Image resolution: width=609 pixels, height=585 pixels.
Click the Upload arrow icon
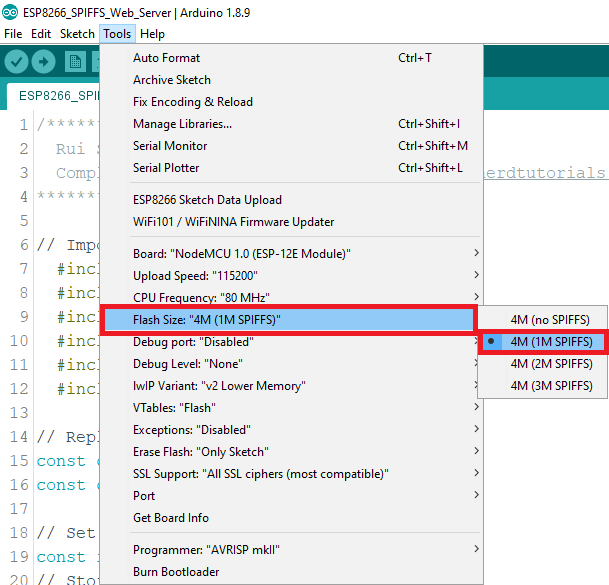pos(44,62)
